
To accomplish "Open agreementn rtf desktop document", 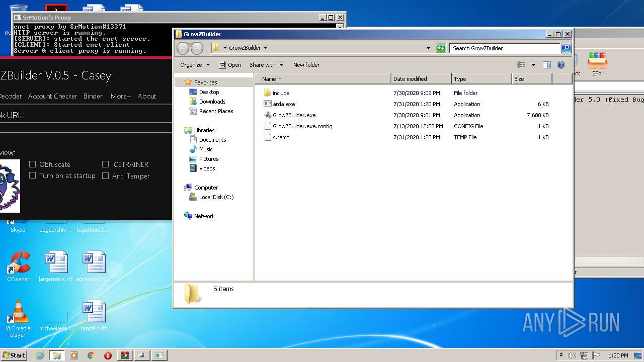I will point(94,266).
